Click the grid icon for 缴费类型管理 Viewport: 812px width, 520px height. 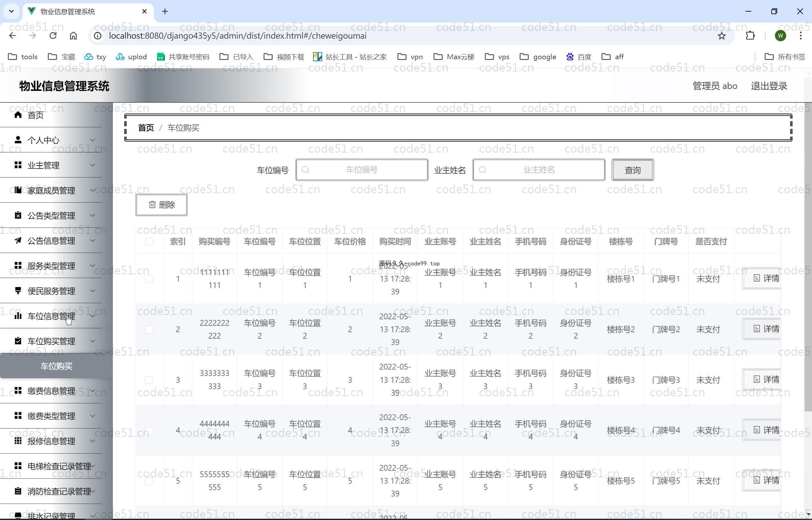click(x=18, y=416)
